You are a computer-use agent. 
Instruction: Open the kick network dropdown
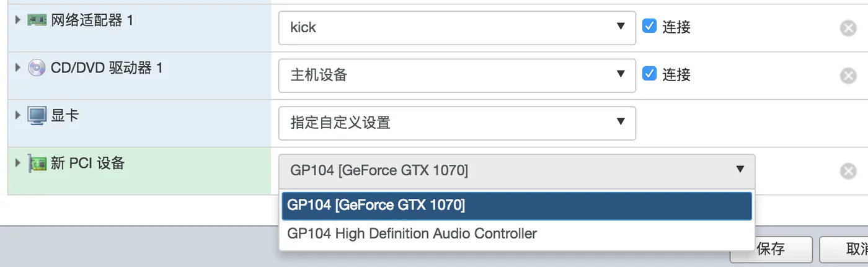tap(457, 28)
